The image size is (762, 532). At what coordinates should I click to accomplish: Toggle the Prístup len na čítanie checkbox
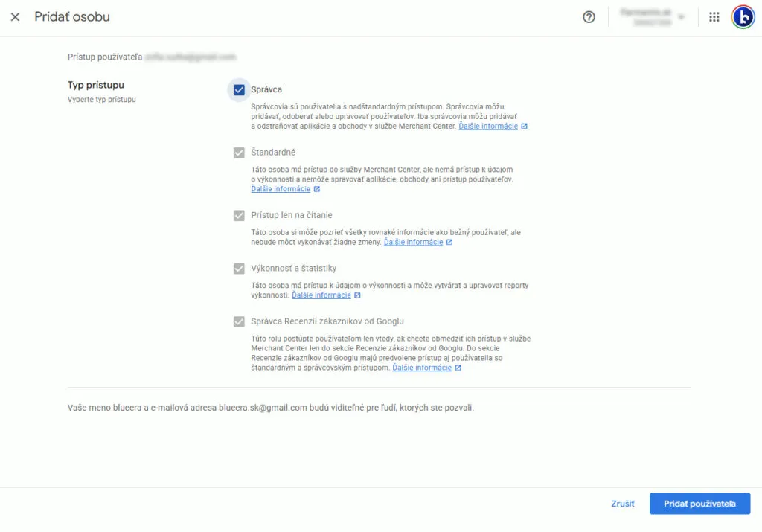239,215
